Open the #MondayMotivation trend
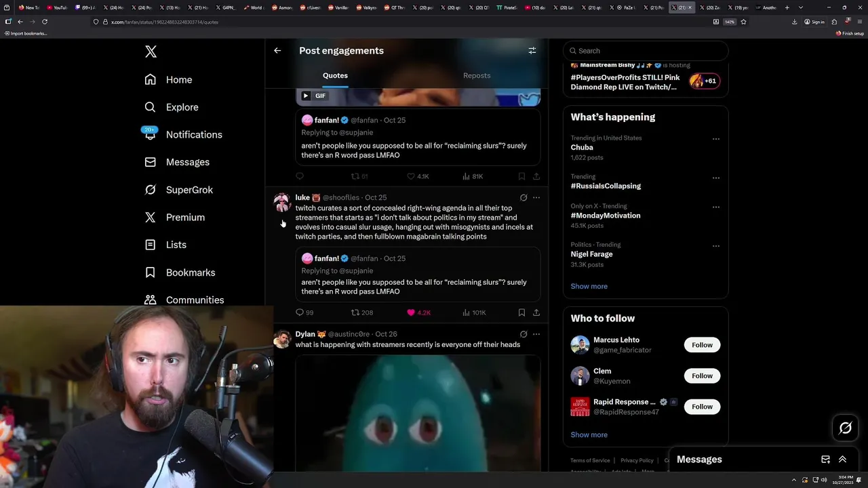This screenshot has height=488, width=868. point(606,216)
